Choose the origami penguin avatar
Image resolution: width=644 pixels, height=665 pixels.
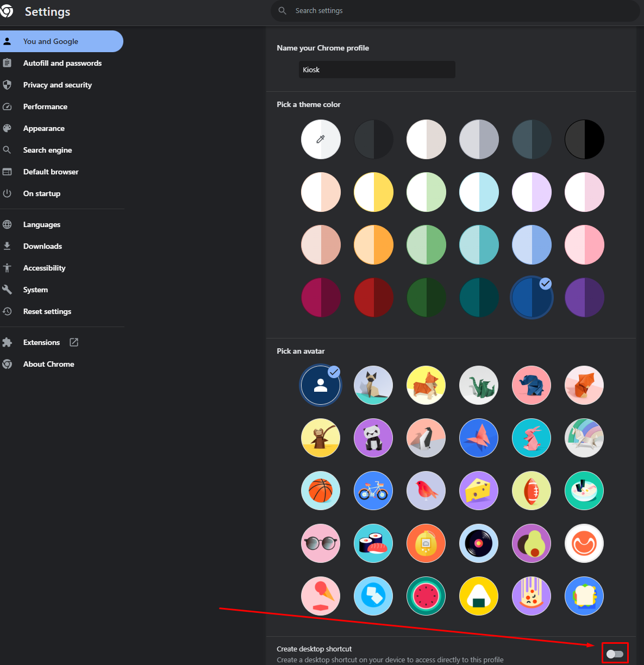(427, 438)
